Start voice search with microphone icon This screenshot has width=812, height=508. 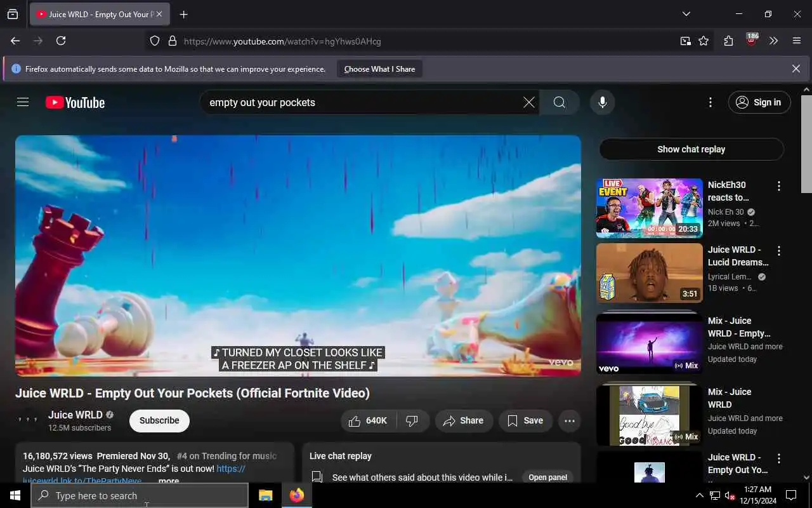point(602,102)
